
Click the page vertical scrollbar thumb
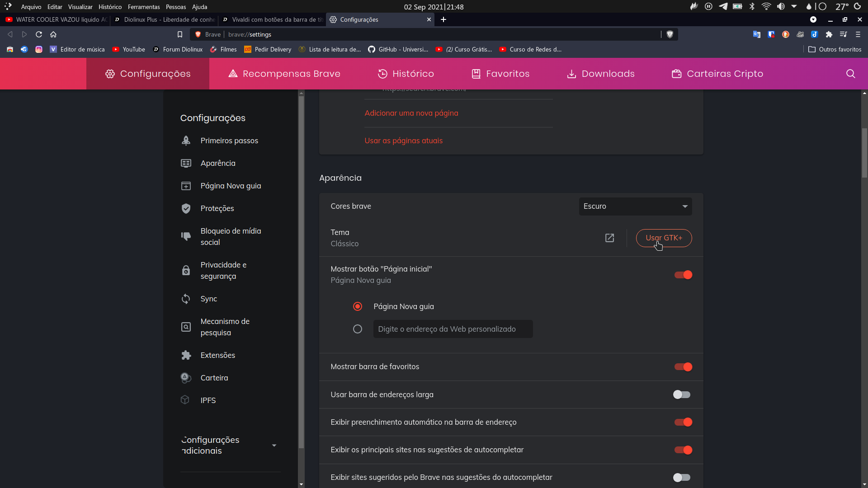coord(864,154)
